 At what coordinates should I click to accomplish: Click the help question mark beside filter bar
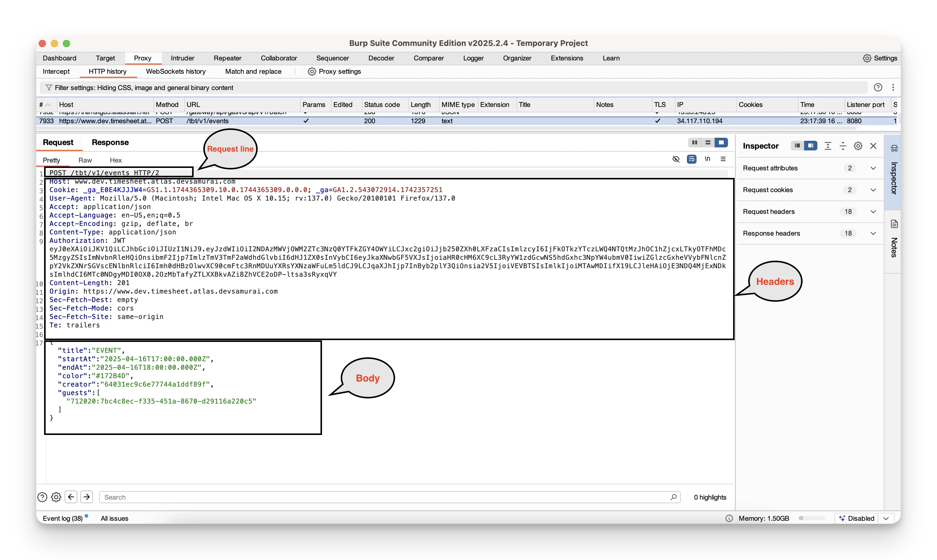tap(878, 88)
